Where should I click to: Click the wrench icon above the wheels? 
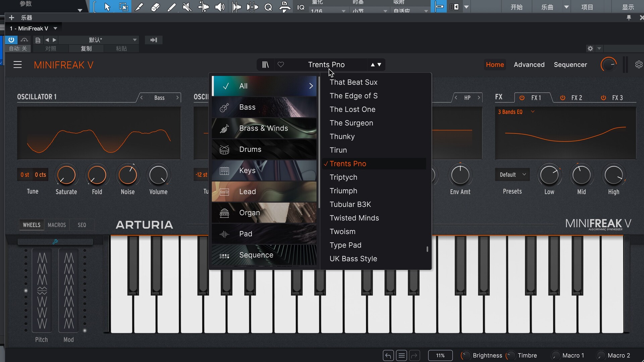click(x=55, y=241)
